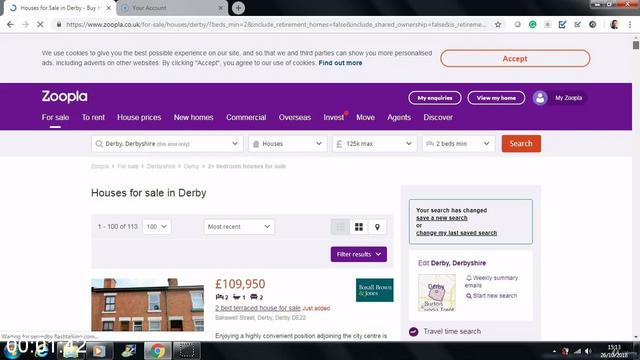Click the Derby breadcrumb link
Image resolution: width=640 pixels, height=360 pixels.
pyautogui.click(x=191, y=166)
